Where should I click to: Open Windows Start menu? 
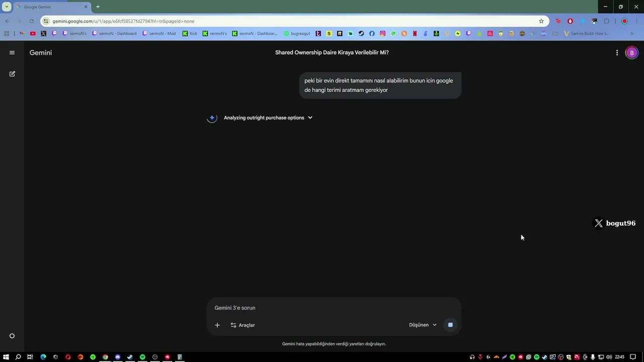click(6, 357)
